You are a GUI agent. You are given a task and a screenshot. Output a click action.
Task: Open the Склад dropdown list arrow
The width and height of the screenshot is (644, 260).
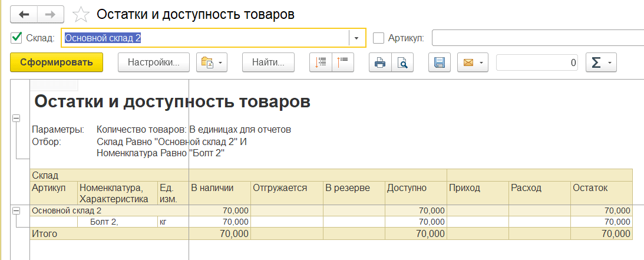coord(356,38)
